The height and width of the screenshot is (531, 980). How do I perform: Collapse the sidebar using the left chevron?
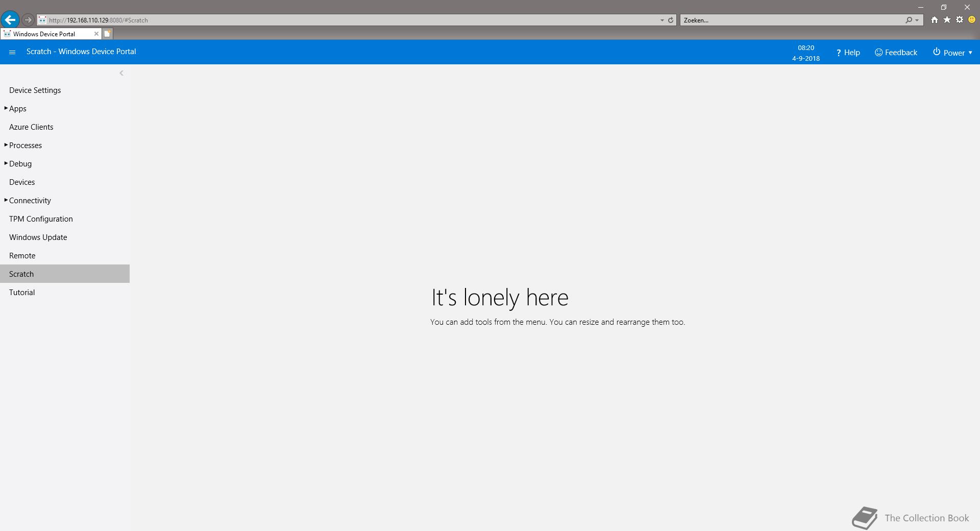[121, 73]
